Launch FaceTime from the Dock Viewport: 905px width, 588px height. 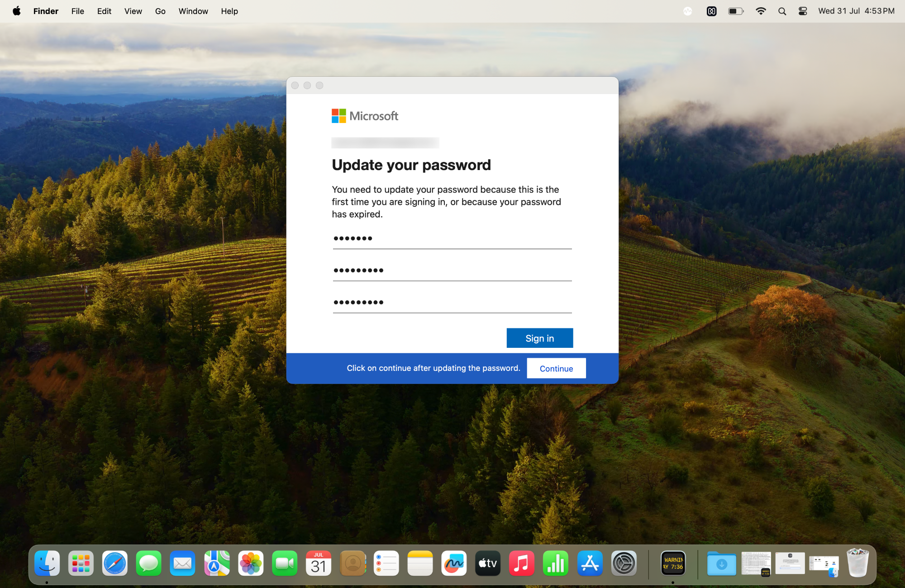pyautogui.click(x=285, y=563)
